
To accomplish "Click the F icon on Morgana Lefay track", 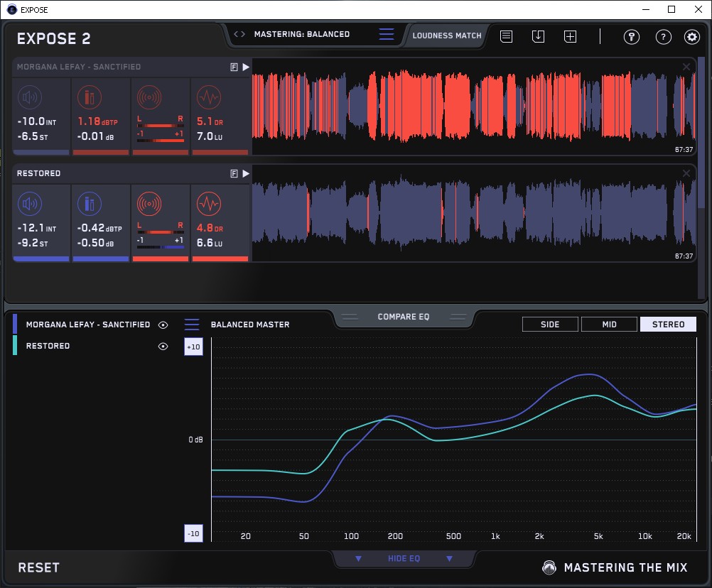I will 234,67.
